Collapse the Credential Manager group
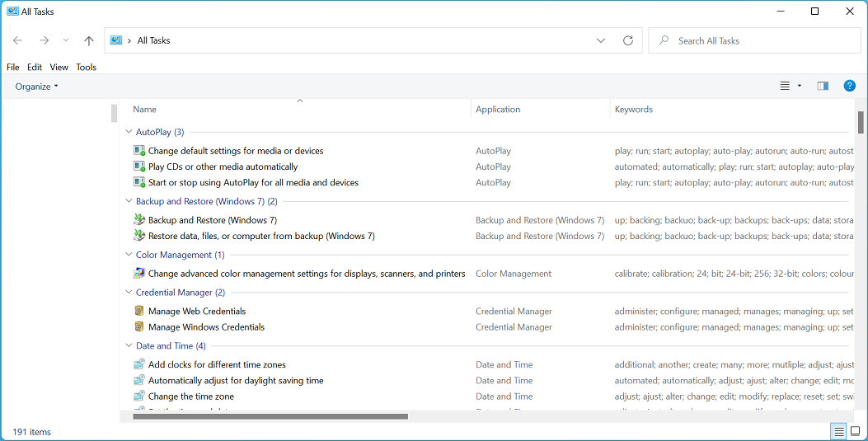The width and height of the screenshot is (868, 441). 129,292
